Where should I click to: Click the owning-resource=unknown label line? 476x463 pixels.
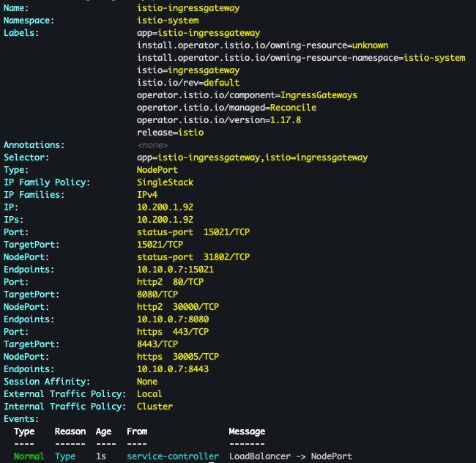tap(262, 45)
